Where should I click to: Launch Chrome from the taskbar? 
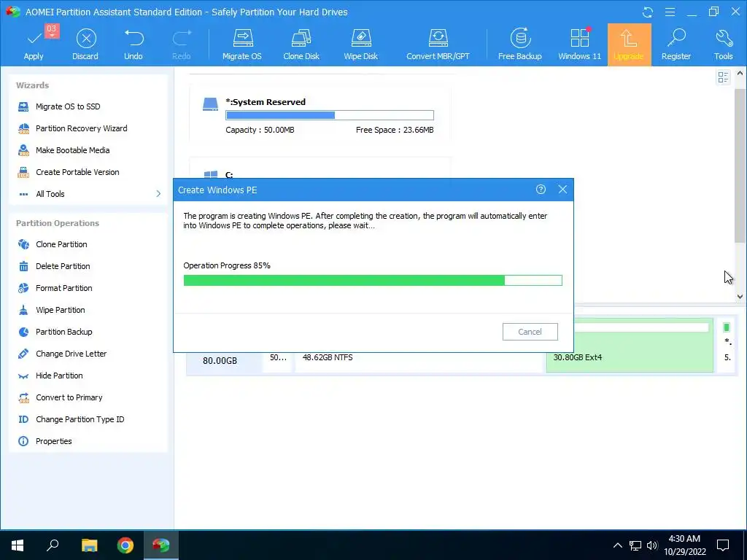[125, 545]
